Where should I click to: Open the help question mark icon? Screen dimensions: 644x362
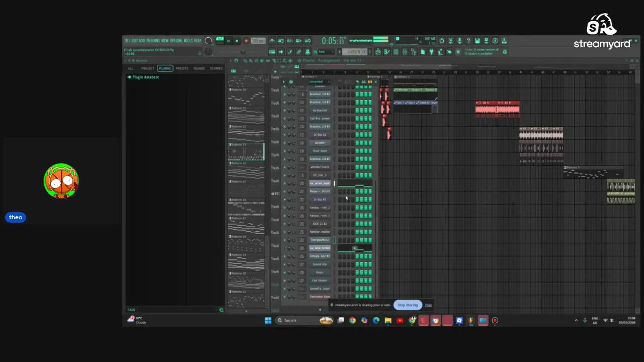coord(468,41)
